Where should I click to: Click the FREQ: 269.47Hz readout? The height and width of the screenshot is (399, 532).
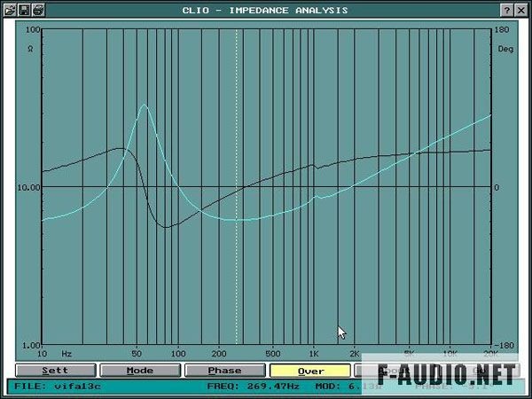(253, 386)
